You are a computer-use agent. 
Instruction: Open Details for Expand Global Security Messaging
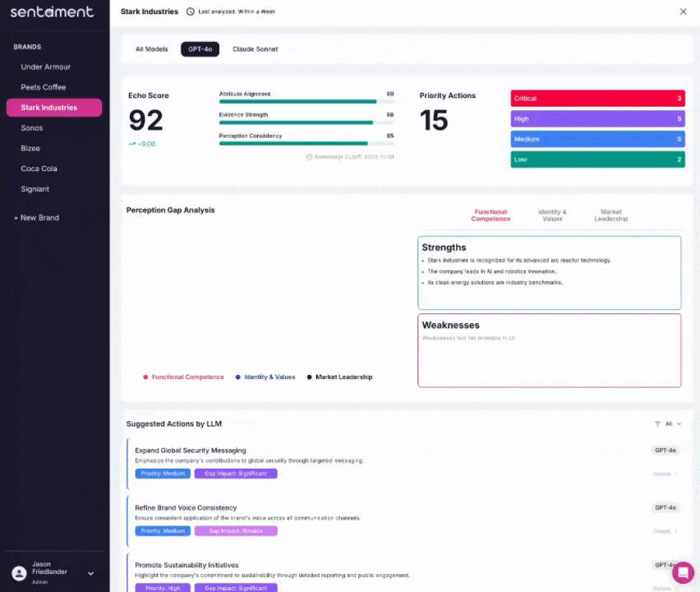665,474
